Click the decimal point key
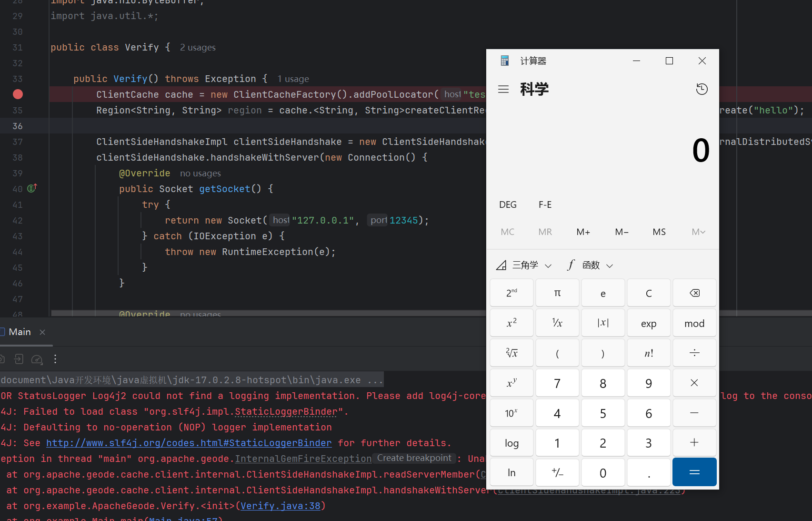The height and width of the screenshot is (521, 812). click(x=649, y=473)
